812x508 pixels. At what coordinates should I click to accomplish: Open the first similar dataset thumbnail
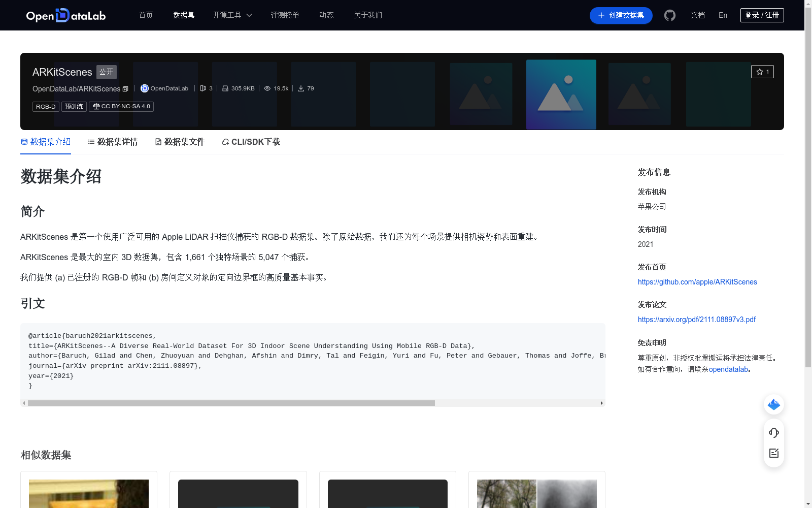coord(89,494)
